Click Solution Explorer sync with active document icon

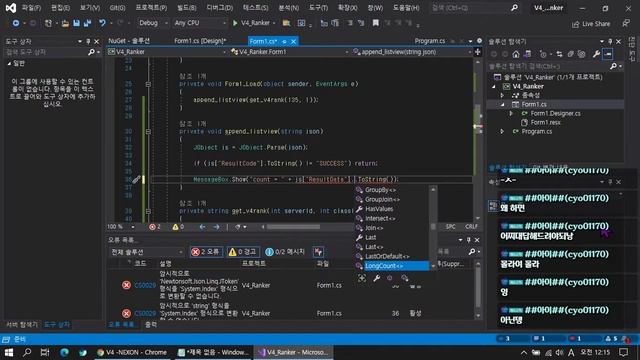(x=559, y=54)
